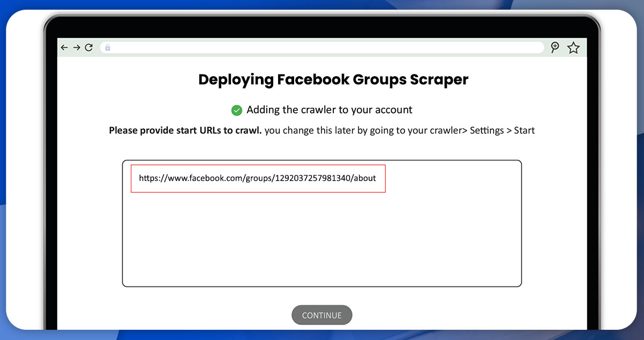Select the Settings text in the instructions
Image resolution: width=644 pixels, height=340 pixels.
[x=487, y=130]
